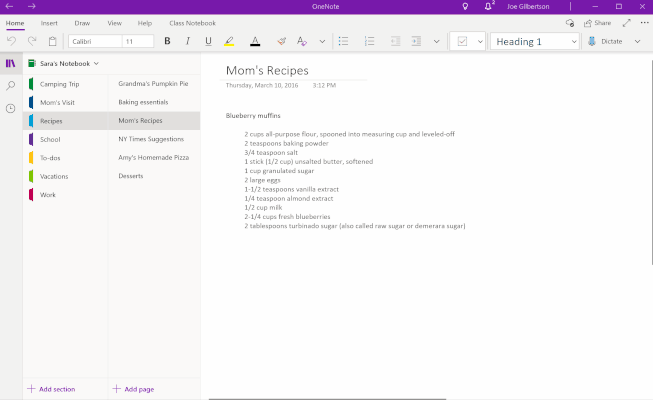The height and width of the screenshot is (400, 653).
Task: Undo the last action
Action: (x=12, y=41)
